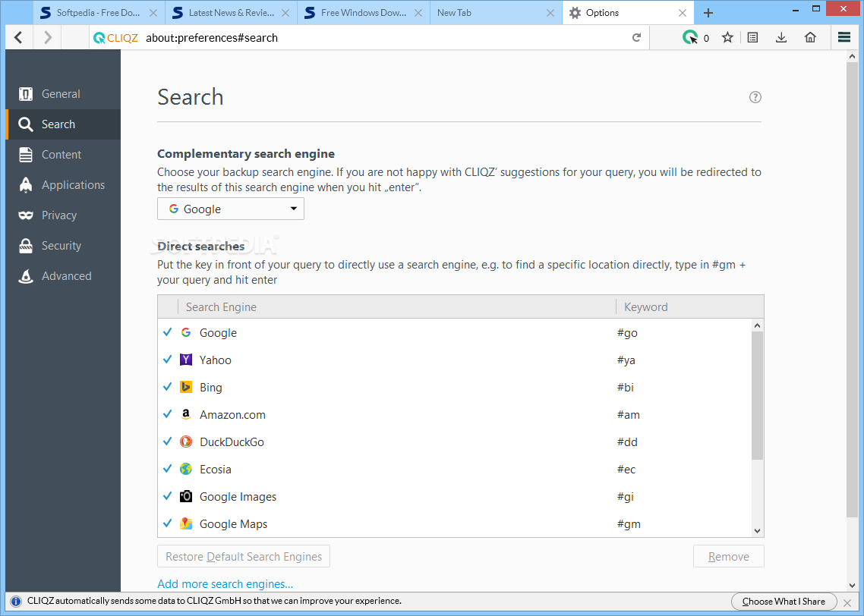
Task: Click the CLIQZ logo in address bar
Action: (x=115, y=38)
